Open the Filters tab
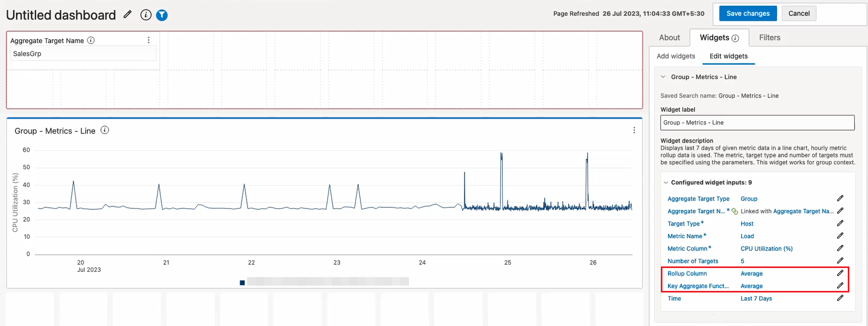868x326 pixels. tap(769, 38)
